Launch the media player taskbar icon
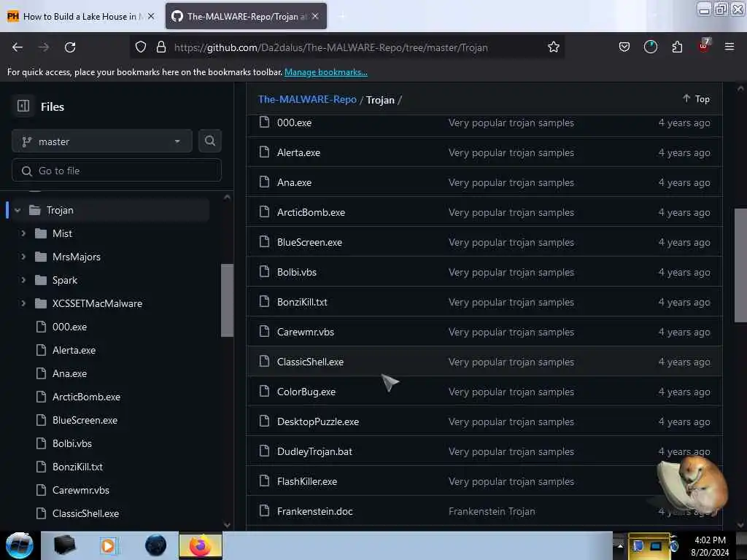 [x=109, y=545]
